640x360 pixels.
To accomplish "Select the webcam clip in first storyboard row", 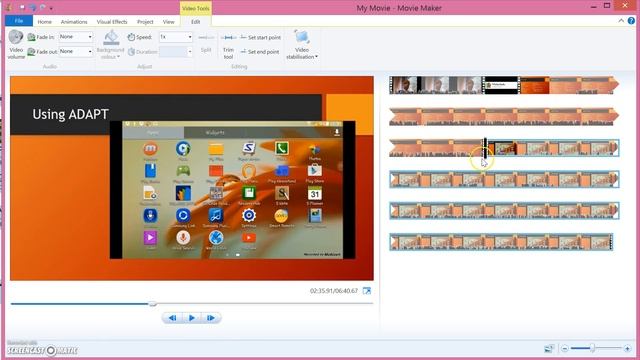I will pos(436,85).
